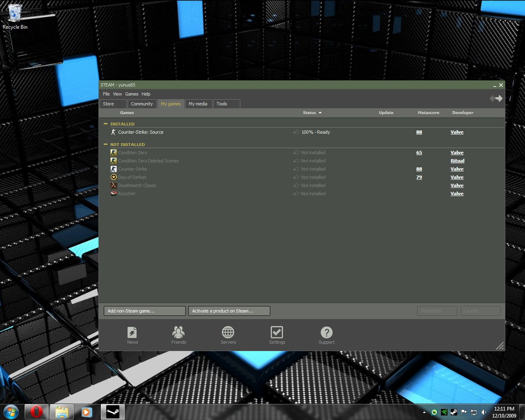Open the network icon in system tray

point(474,412)
